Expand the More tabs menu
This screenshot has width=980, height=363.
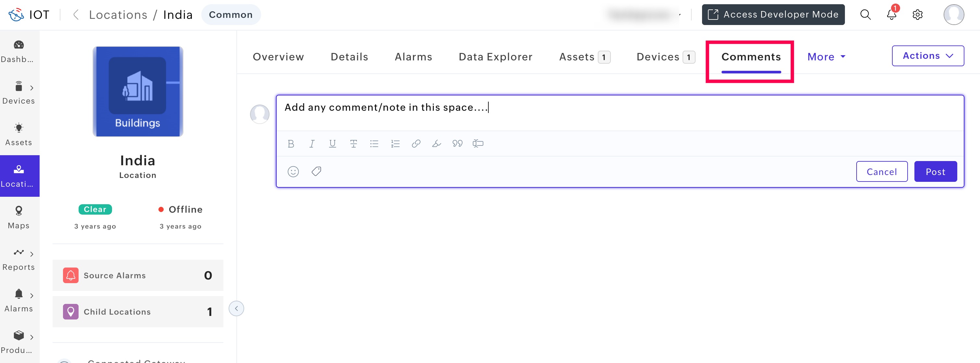(x=826, y=57)
